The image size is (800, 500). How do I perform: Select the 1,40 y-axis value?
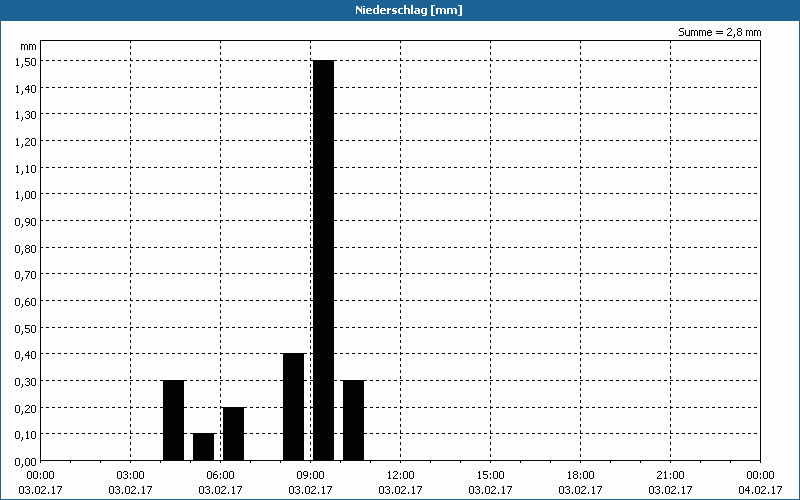pyautogui.click(x=26, y=88)
